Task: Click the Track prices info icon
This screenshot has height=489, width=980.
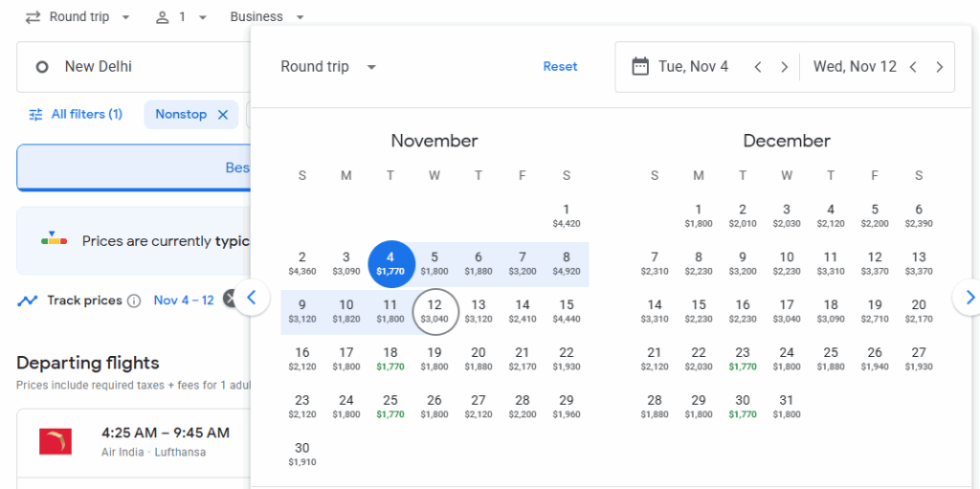Action: coord(134,300)
